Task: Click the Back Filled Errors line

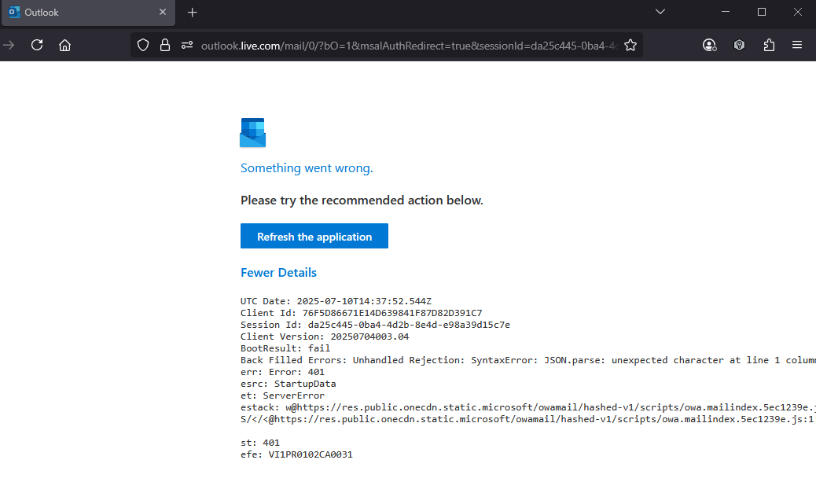Action: (527, 360)
